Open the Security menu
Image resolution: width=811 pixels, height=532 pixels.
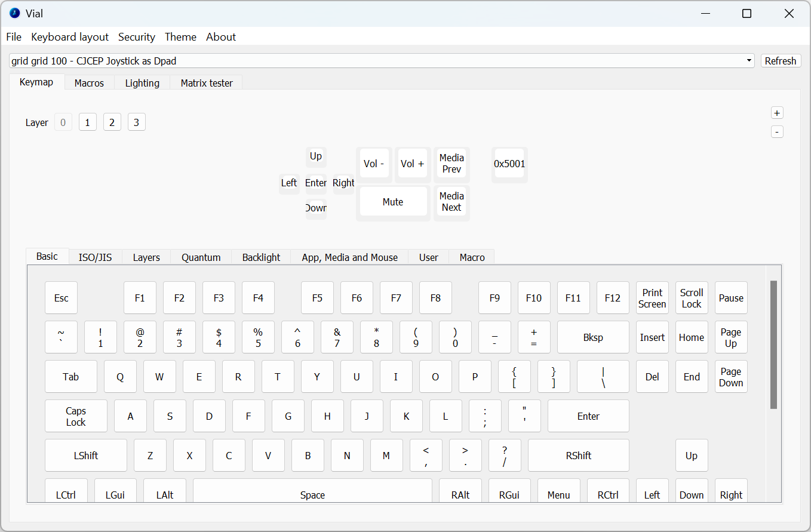click(x=137, y=37)
